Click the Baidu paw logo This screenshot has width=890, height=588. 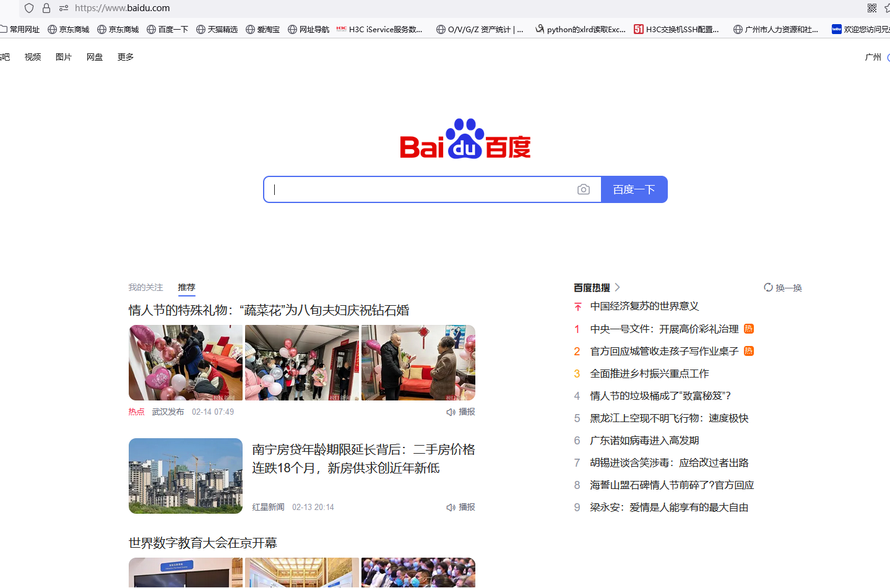tap(465, 138)
